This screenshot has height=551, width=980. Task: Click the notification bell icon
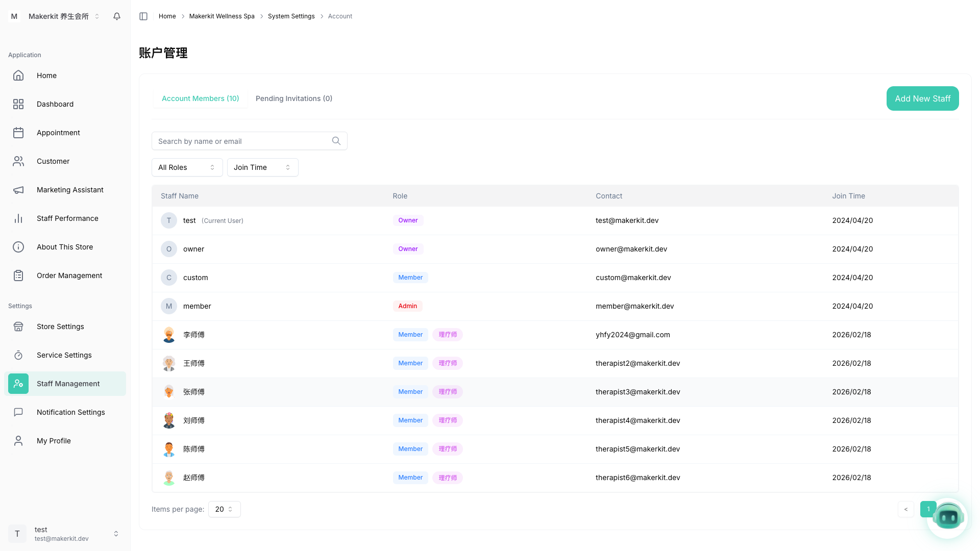point(117,16)
